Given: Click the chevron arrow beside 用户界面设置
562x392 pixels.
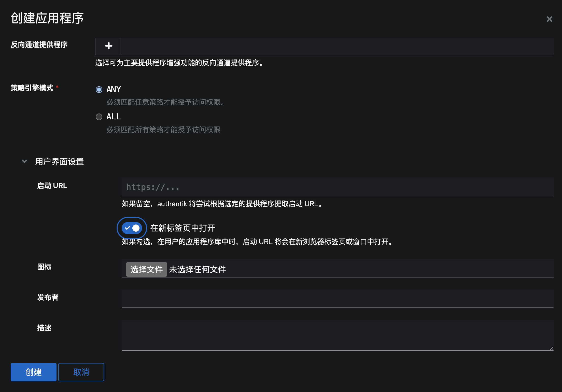Looking at the screenshot, I should click(x=24, y=161).
